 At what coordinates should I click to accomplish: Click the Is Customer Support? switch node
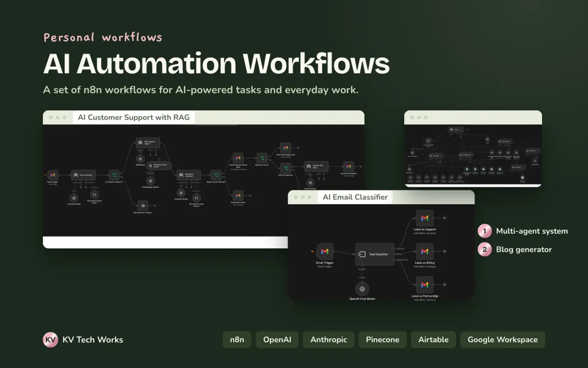[114, 175]
